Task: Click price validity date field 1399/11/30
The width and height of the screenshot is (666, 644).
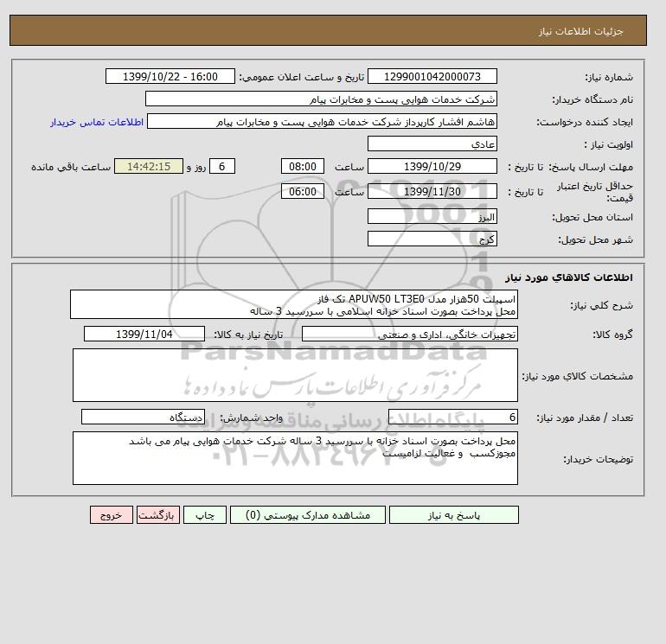Action: [432, 191]
